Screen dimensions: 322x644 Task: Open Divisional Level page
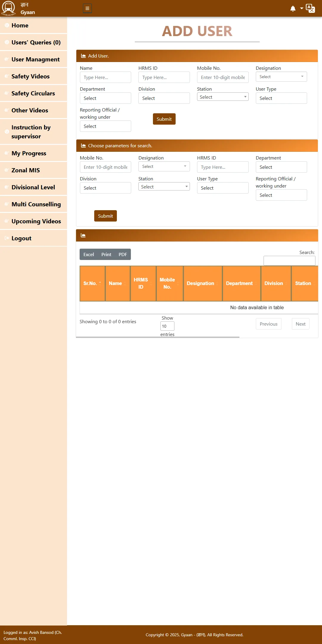pyautogui.click(x=33, y=187)
